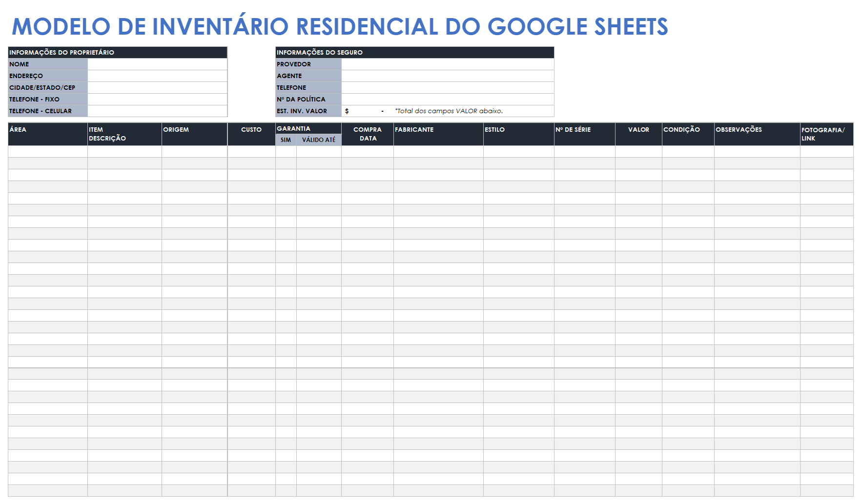Screen dimensions: 862x504
Task: Click first empty cell under OBSERVAÇÕES
Action: (757, 151)
